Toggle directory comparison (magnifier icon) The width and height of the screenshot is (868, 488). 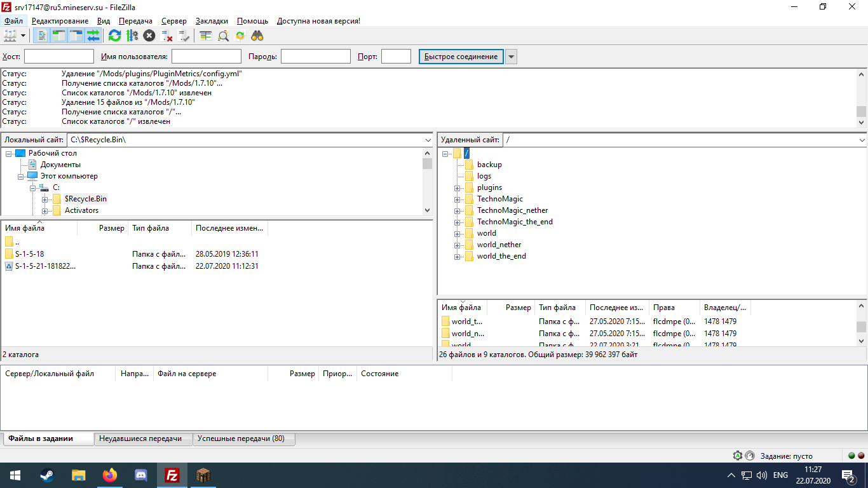223,36
